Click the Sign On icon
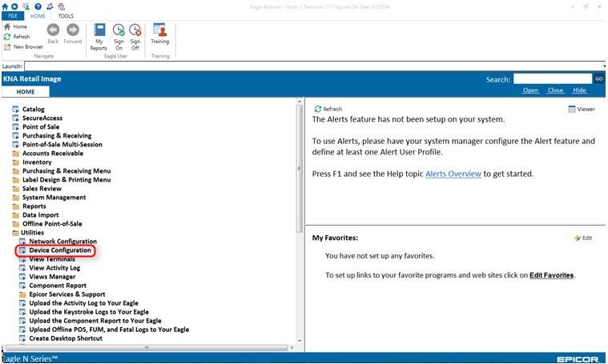The image size is (608, 364). click(x=118, y=31)
